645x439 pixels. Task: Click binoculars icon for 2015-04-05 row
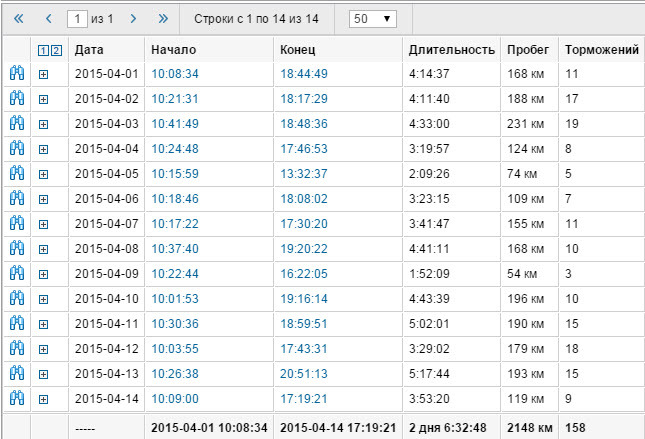click(16, 174)
